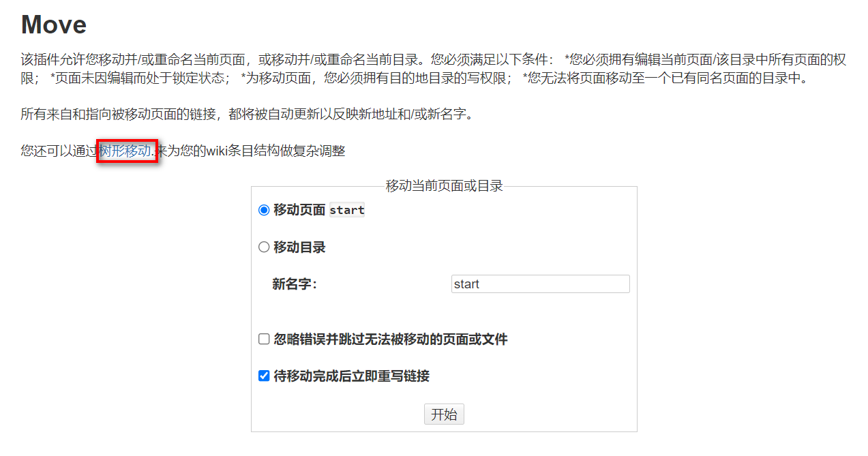Image resolution: width=868 pixels, height=456 pixels.
Task: Click the 待移动完成后立即重写链接 label
Action: [361, 376]
